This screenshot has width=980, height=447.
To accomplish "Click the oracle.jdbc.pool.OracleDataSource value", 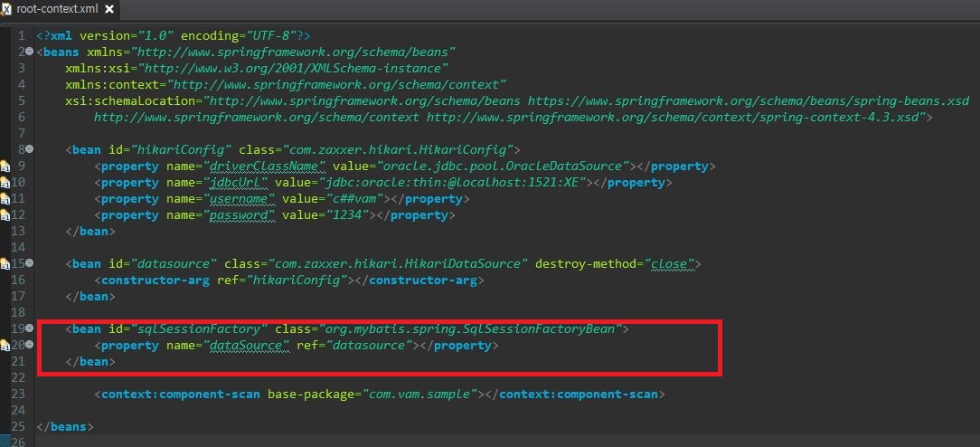I will (501, 166).
